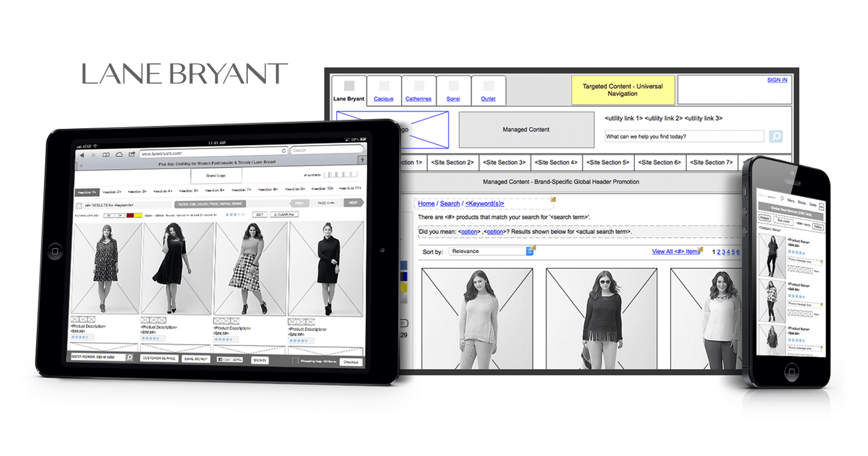868x456 pixels.
Task: Tap the iCloud tabs icon in Safari
Action: click(x=119, y=154)
